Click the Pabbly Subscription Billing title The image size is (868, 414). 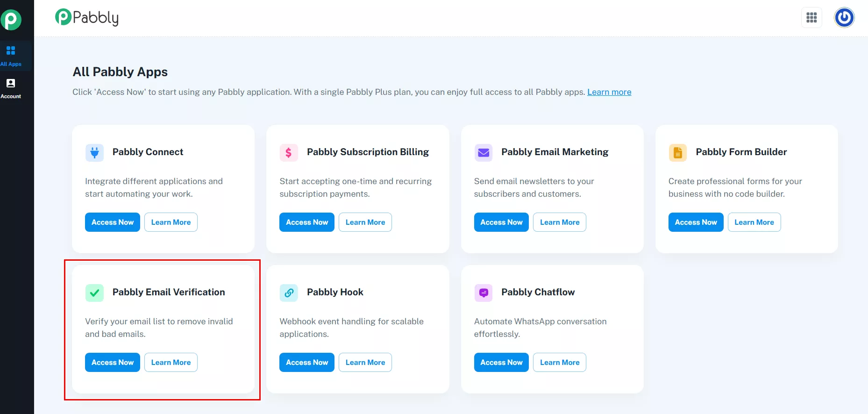tap(368, 152)
